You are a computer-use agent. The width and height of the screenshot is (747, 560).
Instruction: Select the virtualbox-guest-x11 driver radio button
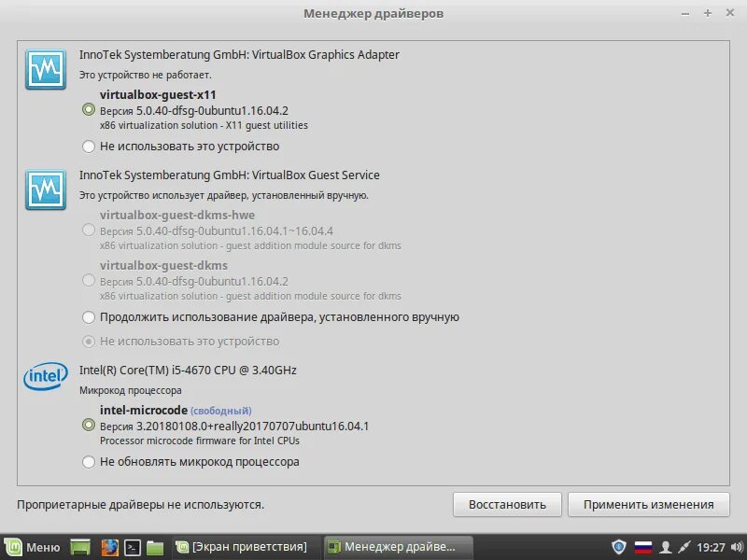coord(89,109)
